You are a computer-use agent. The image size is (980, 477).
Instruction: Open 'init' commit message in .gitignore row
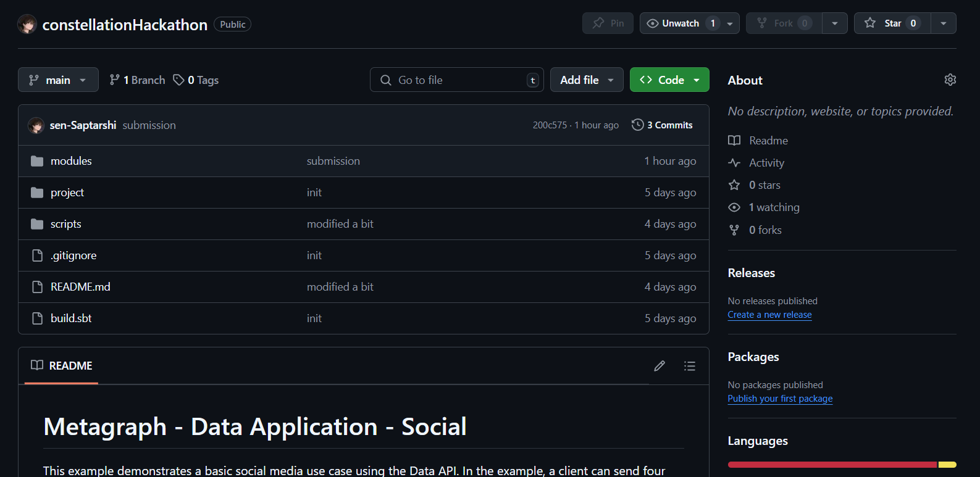click(314, 255)
